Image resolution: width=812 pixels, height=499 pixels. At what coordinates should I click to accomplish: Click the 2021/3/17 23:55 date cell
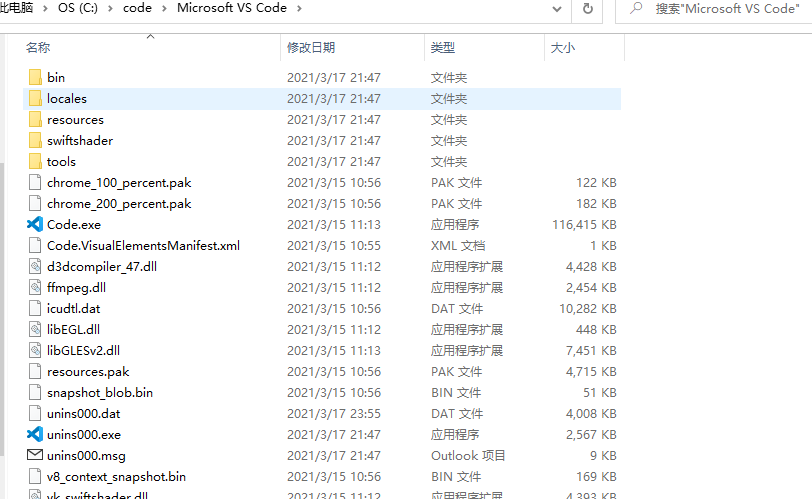pyautogui.click(x=334, y=414)
